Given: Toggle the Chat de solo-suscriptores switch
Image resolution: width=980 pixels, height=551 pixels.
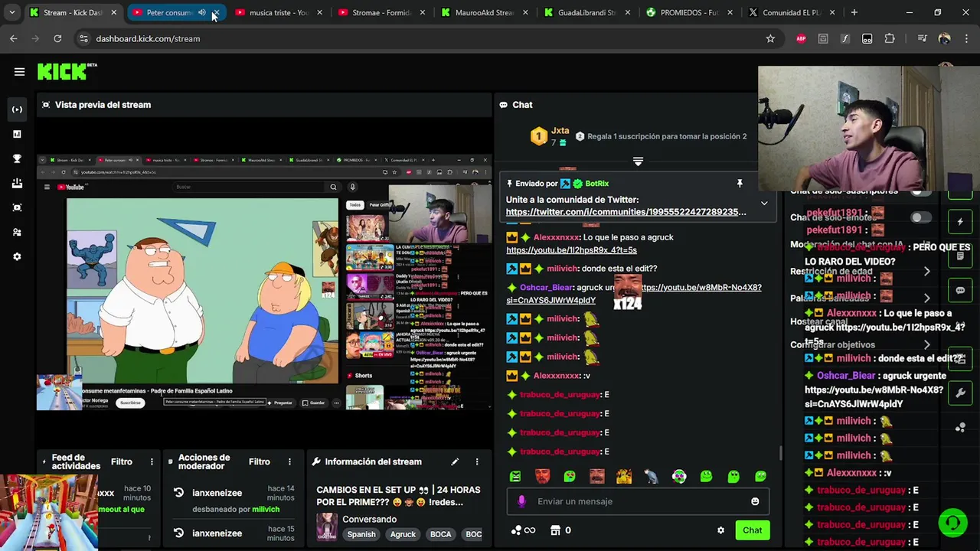Looking at the screenshot, I should [921, 191].
